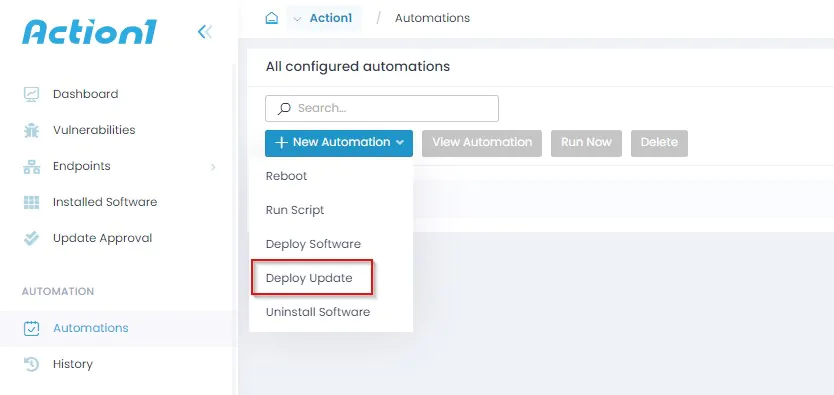Image resolution: width=834 pixels, height=395 pixels.
Task: Open the New Automation dropdown
Action: 339,143
